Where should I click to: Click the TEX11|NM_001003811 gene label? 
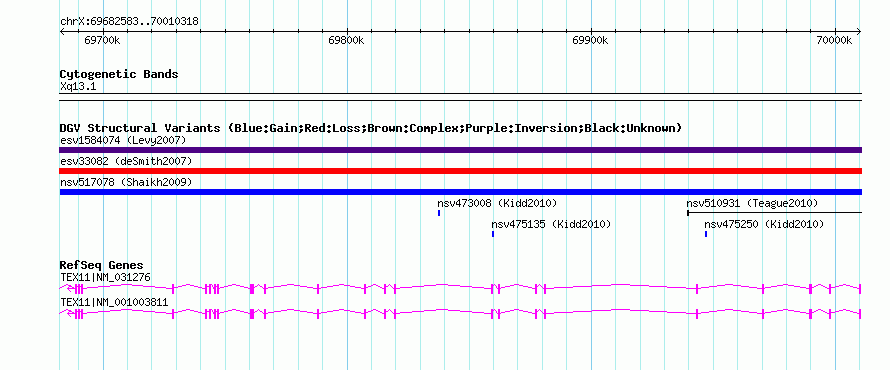pyautogui.click(x=114, y=302)
